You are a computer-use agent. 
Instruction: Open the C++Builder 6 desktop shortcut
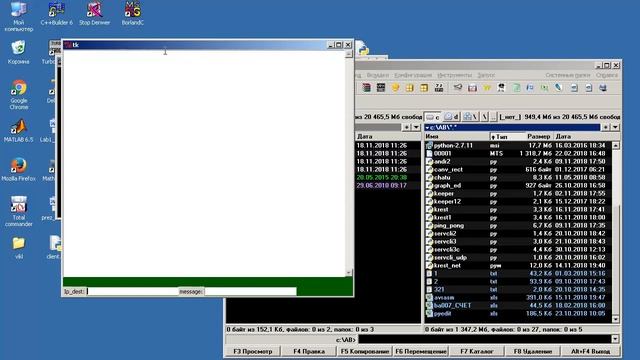coord(56,14)
